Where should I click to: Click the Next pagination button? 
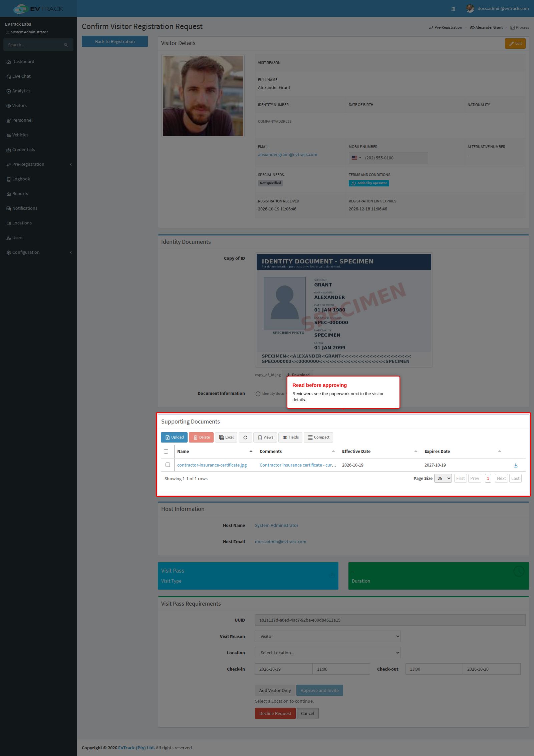[x=501, y=479]
